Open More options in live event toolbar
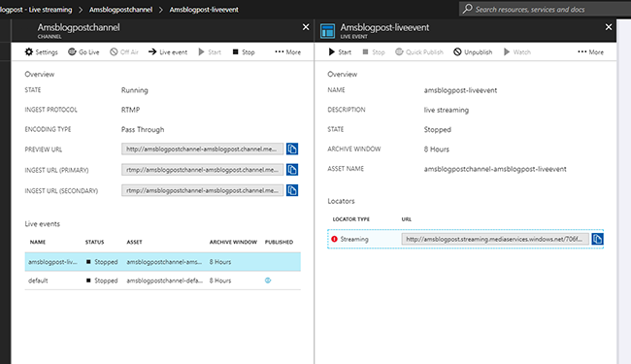Screen dimensions: 631x364 (x=590, y=51)
